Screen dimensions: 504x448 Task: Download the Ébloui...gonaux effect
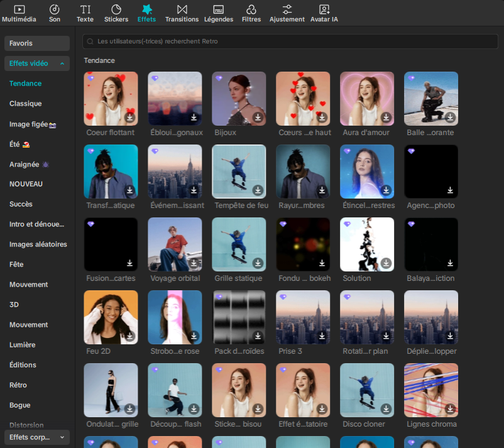tap(194, 117)
